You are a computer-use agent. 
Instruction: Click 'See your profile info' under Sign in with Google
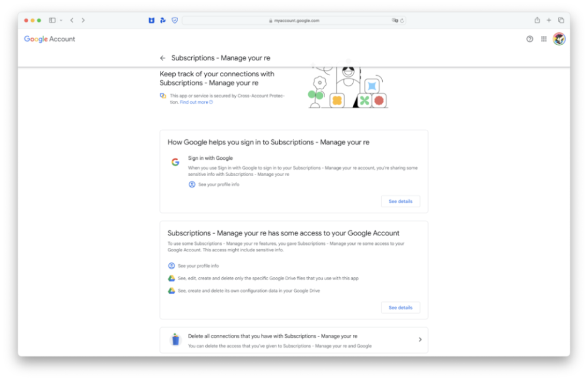219,184
